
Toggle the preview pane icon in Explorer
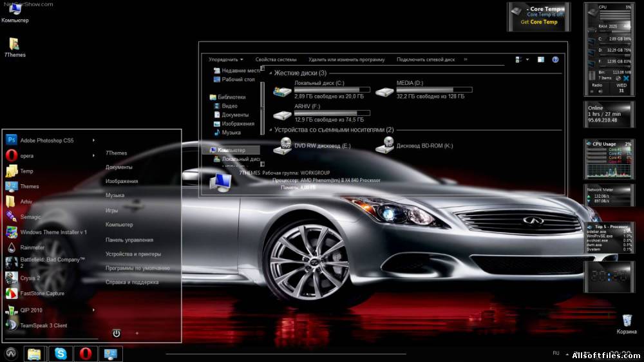(541, 59)
